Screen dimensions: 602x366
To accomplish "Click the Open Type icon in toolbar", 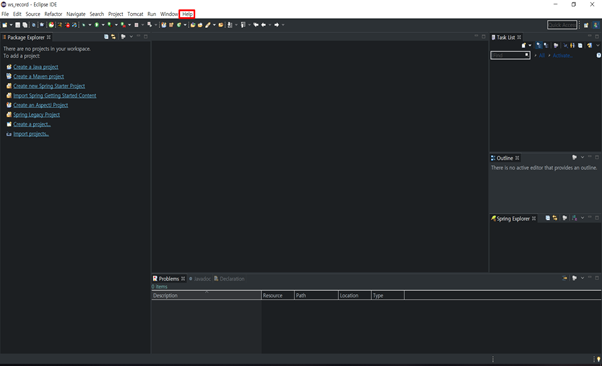I will coord(193,25).
